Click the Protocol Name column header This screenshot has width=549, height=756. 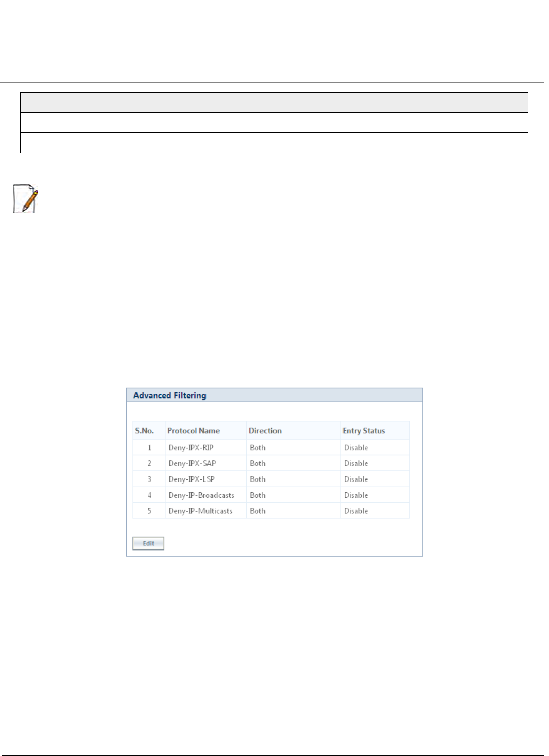tap(193, 431)
